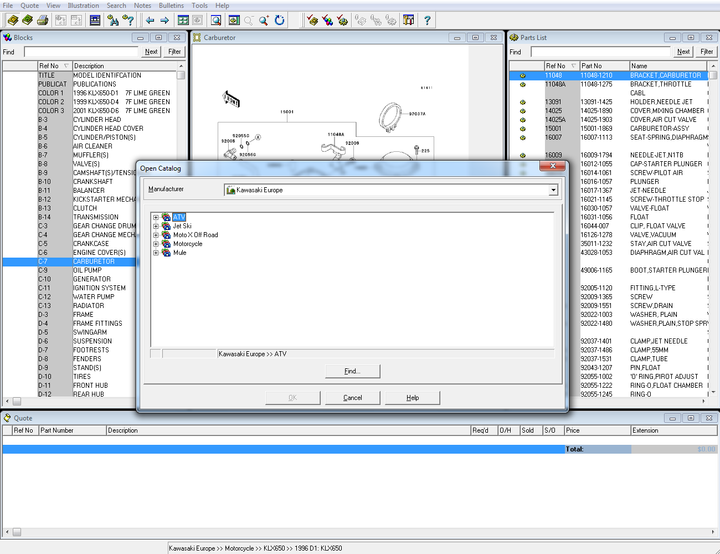Select the Motorcycle item in catalog tree

pyautogui.click(x=187, y=244)
